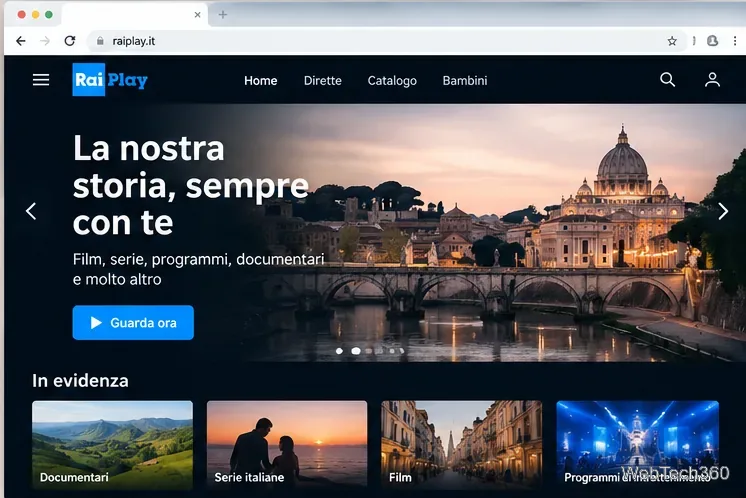Click the In evidenza heading

pyautogui.click(x=80, y=381)
